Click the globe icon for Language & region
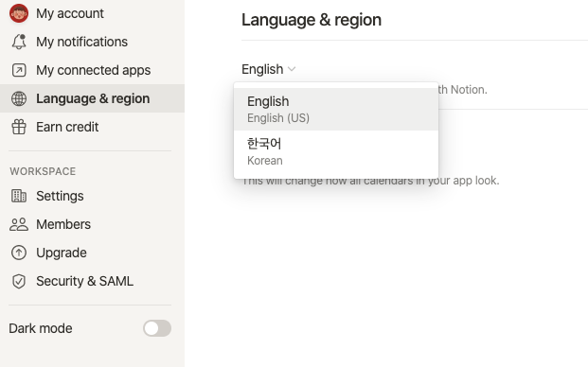This screenshot has height=367, width=588. click(19, 98)
